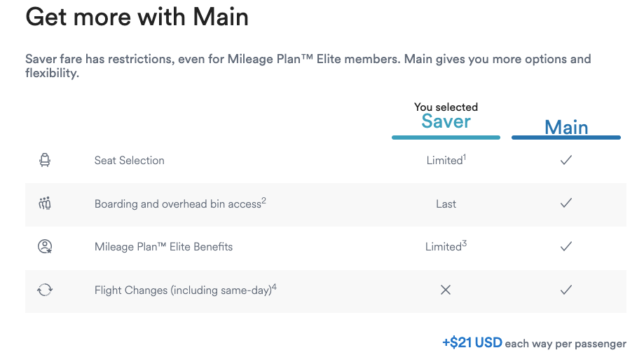
Task: Click the Mileage Plan elite member icon
Action: pos(45,246)
